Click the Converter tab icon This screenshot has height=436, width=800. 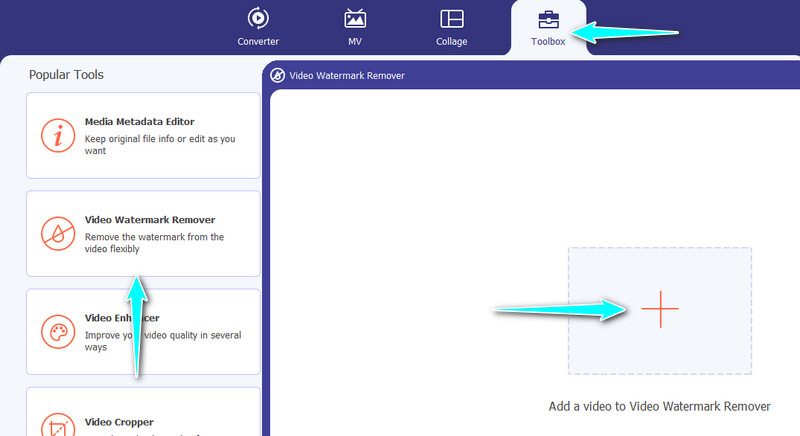tap(258, 18)
